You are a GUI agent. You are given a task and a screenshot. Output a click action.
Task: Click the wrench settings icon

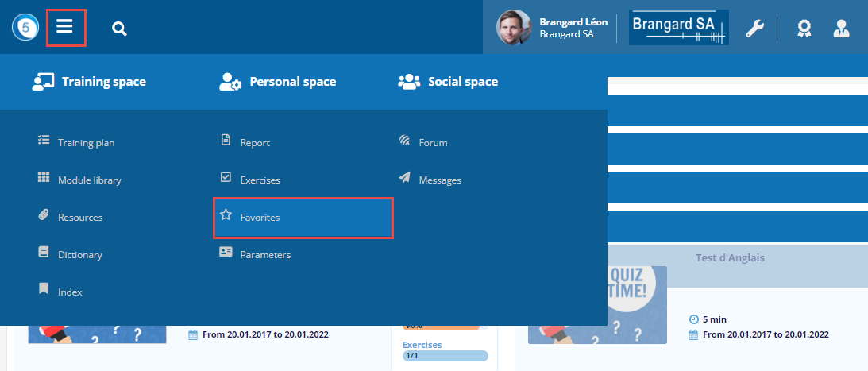pyautogui.click(x=754, y=29)
